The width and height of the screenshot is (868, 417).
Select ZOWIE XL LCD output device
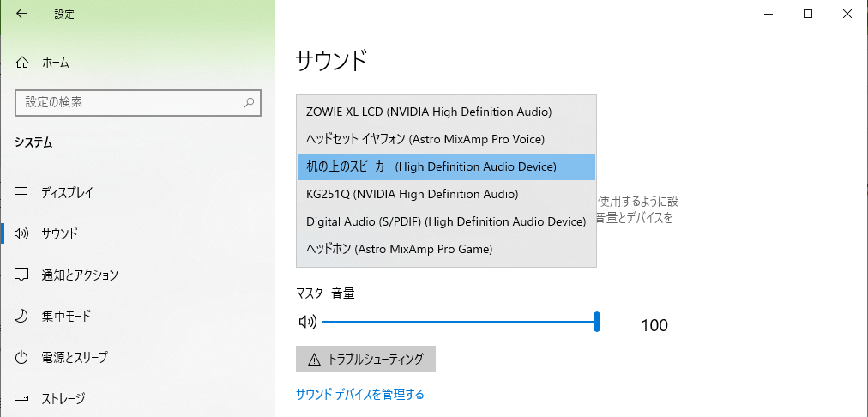click(446, 112)
